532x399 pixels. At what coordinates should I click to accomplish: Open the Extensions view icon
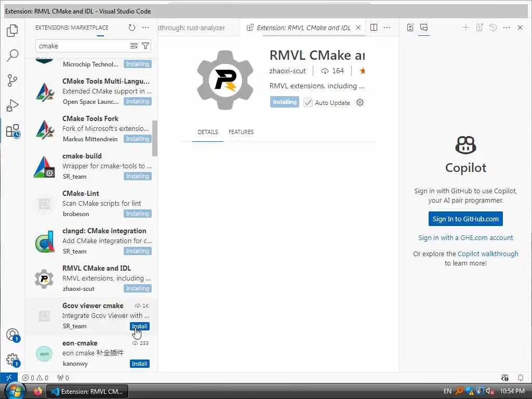point(13,131)
